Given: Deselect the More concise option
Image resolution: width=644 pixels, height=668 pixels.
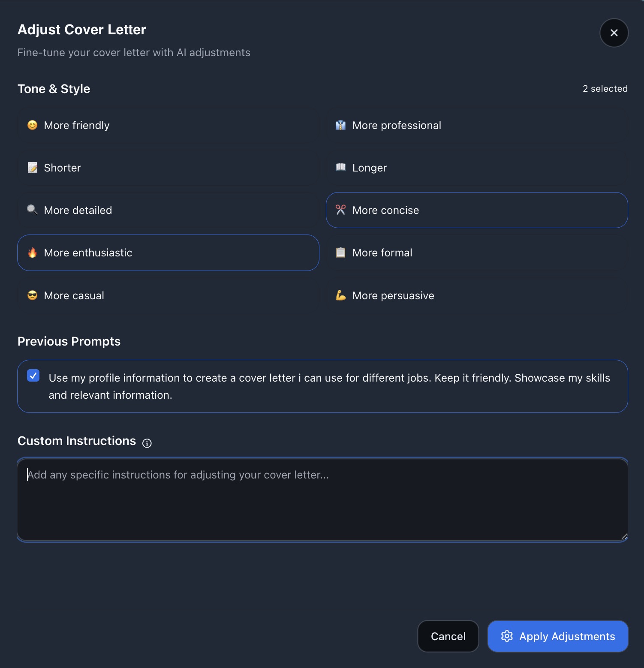Looking at the screenshot, I should pos(476,210).
